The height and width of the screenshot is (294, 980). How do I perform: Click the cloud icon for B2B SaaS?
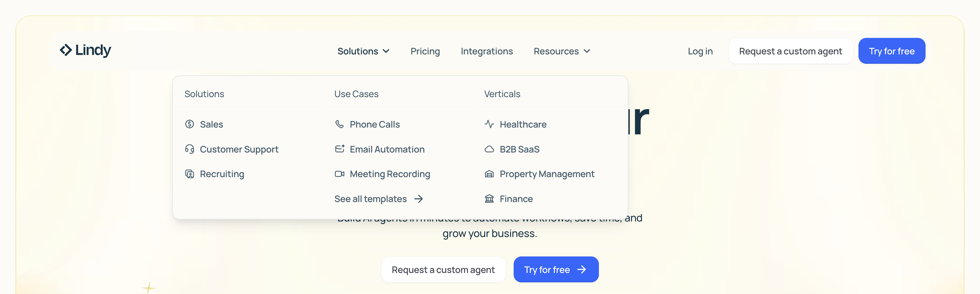[489, 149]
